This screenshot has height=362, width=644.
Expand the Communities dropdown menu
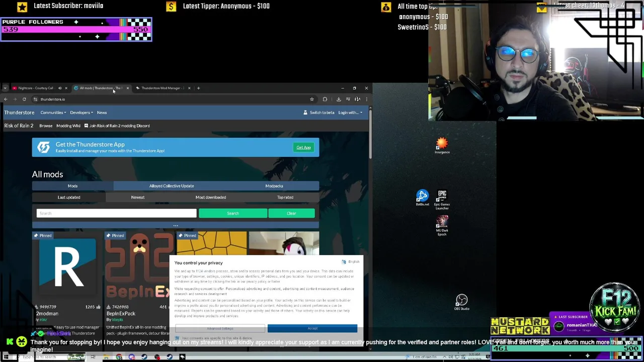53,113
